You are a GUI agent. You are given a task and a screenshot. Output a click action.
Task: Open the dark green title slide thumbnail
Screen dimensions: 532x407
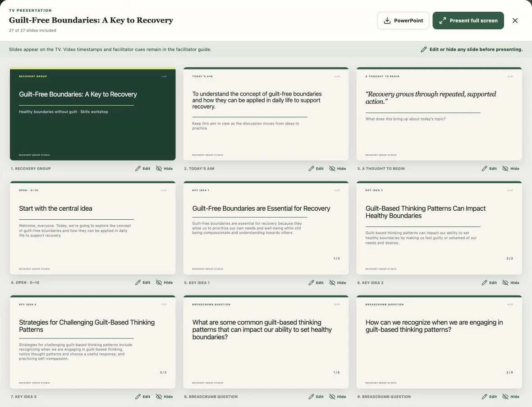(x=92, y=114)
